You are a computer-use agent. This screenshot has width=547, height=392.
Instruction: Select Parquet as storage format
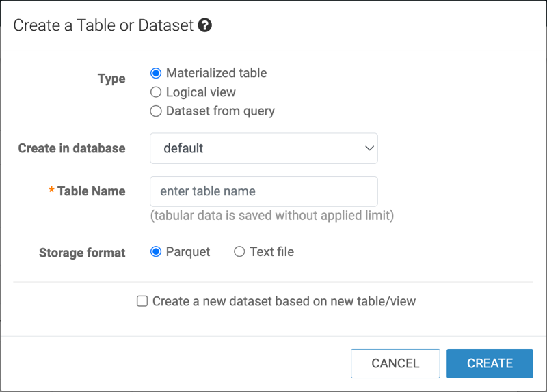click(156, 252)
